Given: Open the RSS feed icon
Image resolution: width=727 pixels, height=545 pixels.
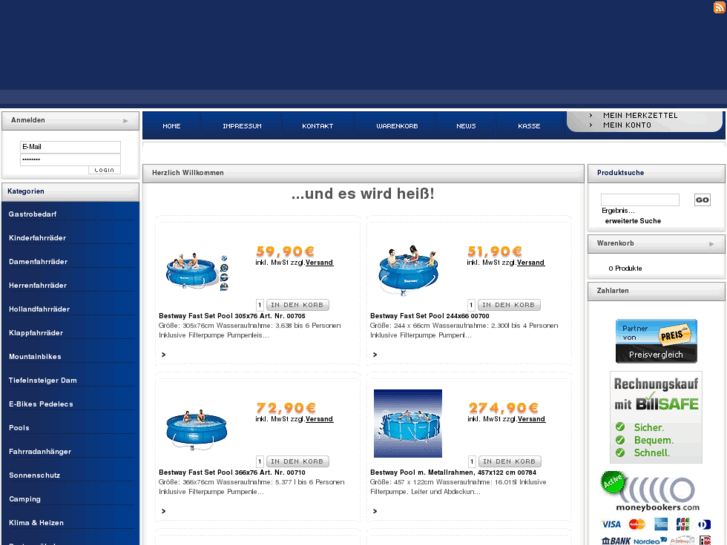Looking at the screenshot, I should coord(719,7).
